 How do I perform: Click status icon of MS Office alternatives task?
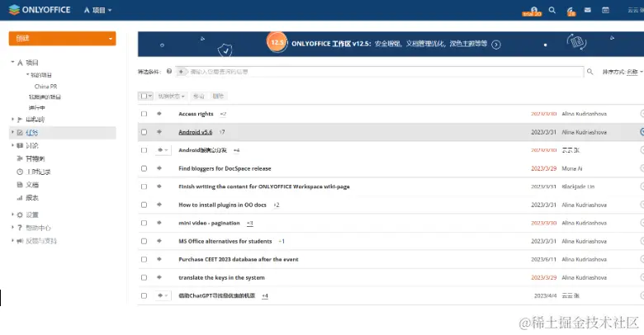[x=159, y=241]
